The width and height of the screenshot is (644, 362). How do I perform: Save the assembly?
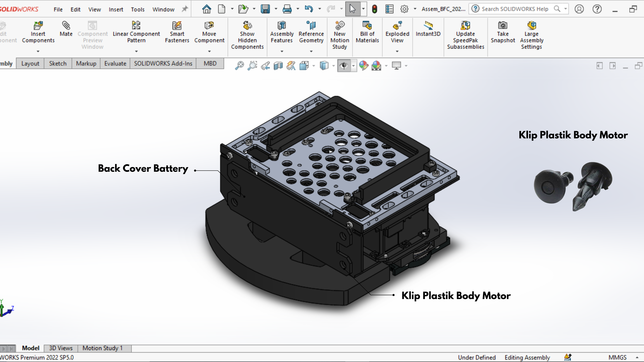[x=265, y=9]
